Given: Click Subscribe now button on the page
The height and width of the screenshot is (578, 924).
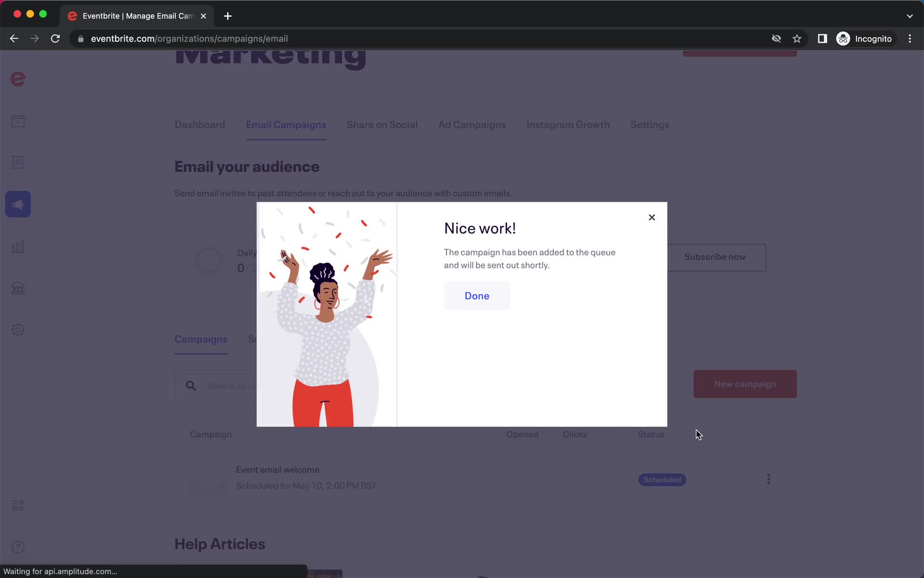Looking at the screenshot, I should tap(715, 256).
